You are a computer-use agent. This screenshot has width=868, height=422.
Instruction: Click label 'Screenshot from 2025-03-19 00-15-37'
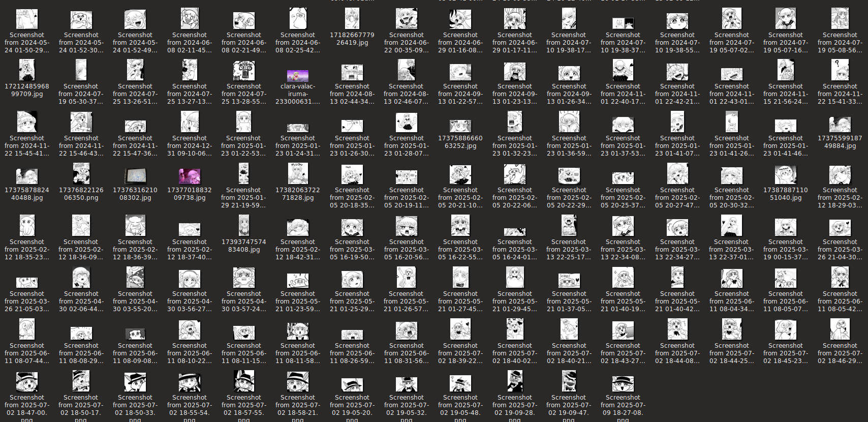[x=786, y=250]
